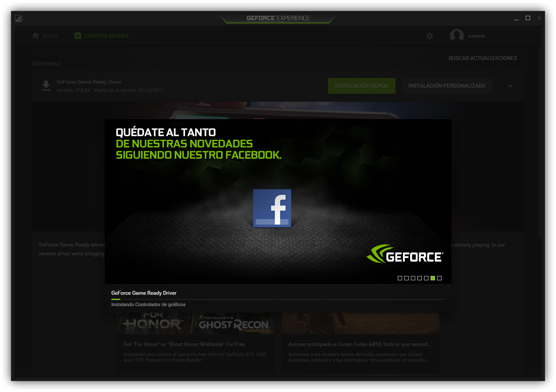The image size is (556, 392).
Task: Click Instalación Rápida button
Action: click(362, 86)
